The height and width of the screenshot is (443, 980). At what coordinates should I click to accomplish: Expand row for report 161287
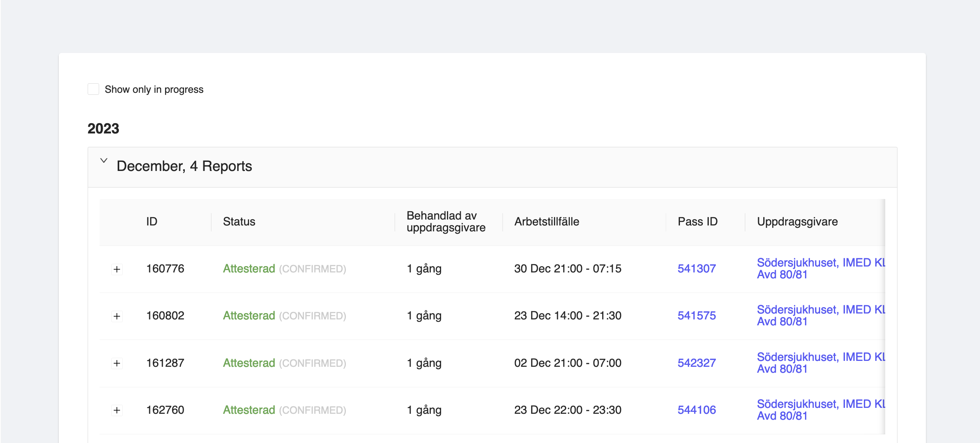pos(117,363)
